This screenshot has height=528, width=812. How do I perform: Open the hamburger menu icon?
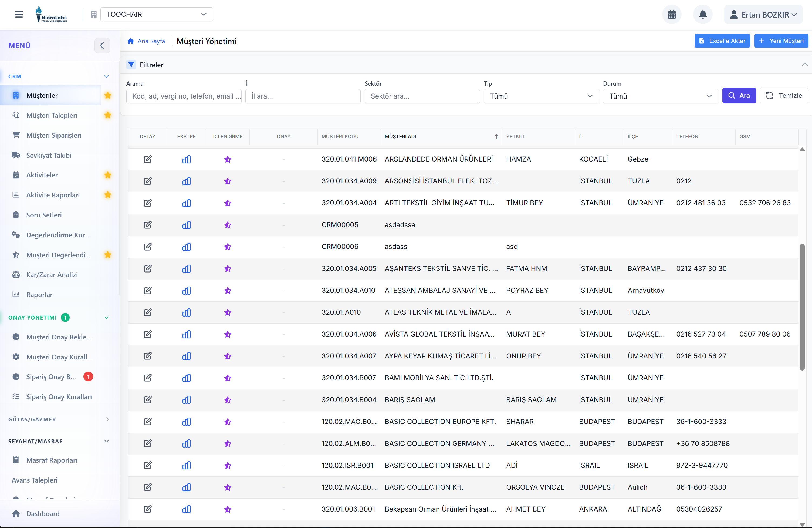tap(19, 14)
